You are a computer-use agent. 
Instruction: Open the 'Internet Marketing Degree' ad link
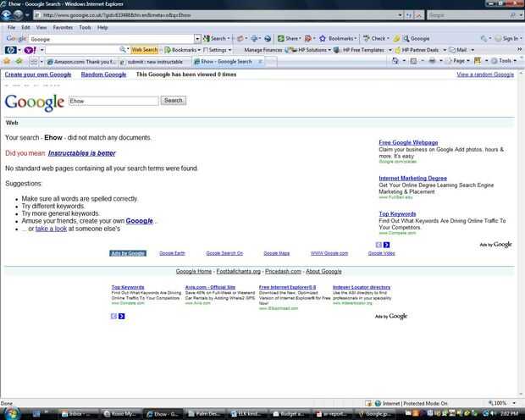click(413, 178)
